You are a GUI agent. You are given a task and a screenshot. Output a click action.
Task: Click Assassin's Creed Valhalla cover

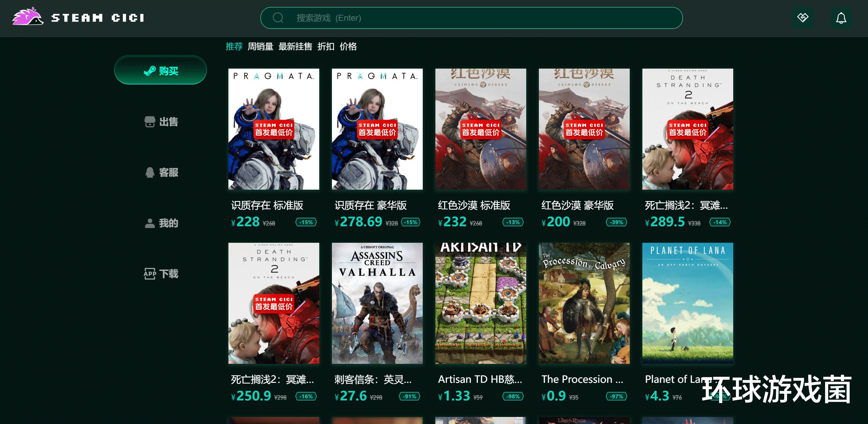[x=377, y=303]
